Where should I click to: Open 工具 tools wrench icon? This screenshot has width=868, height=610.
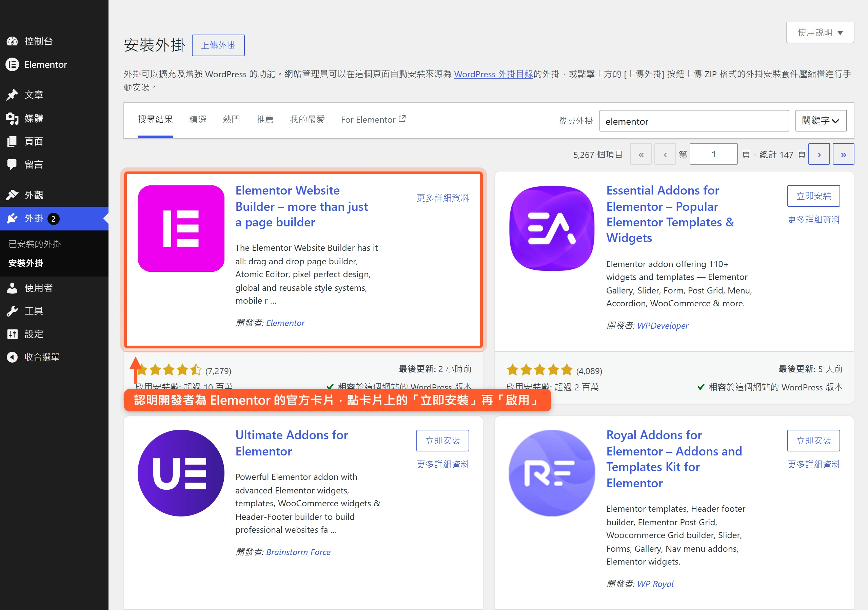tap(12, 311)
